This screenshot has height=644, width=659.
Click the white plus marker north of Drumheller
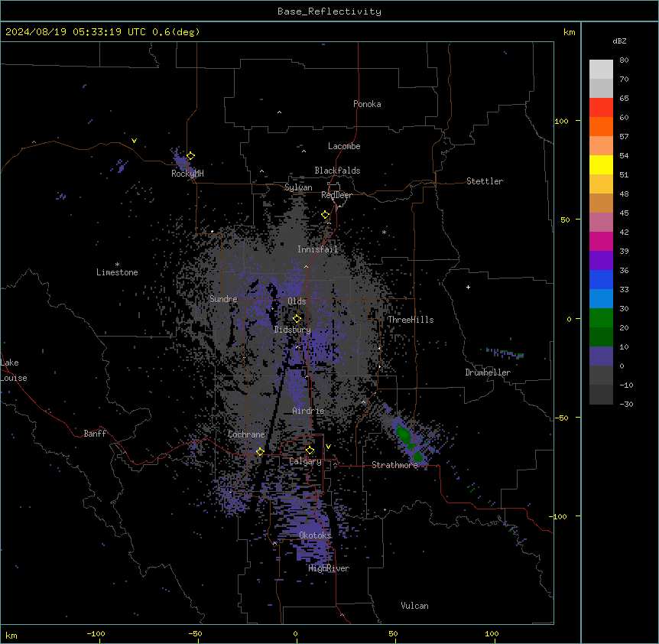click(x=468, y=287)
